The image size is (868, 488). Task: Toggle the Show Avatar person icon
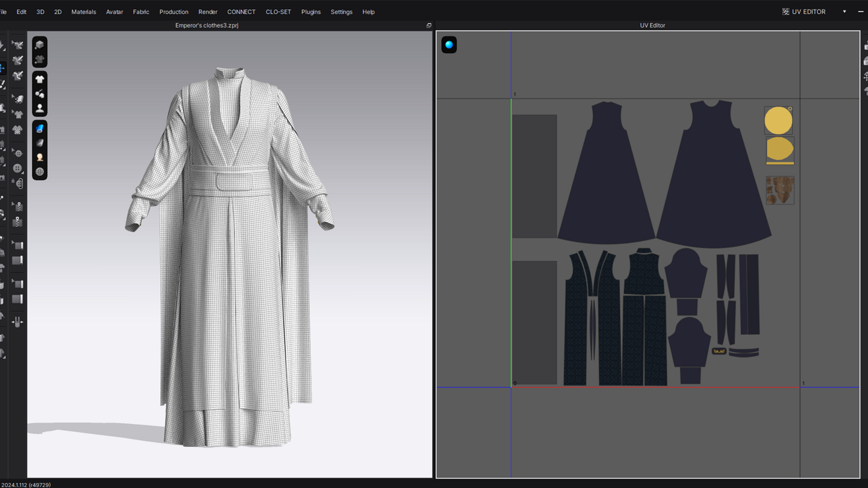point(39,108)
